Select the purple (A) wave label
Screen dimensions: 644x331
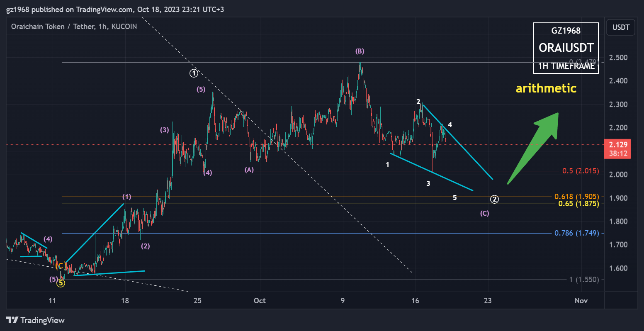click(x=249, y=170)
